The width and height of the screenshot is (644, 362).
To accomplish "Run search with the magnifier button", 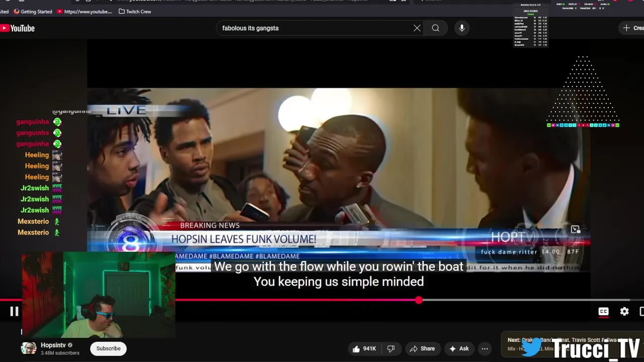I will point(436,28).
